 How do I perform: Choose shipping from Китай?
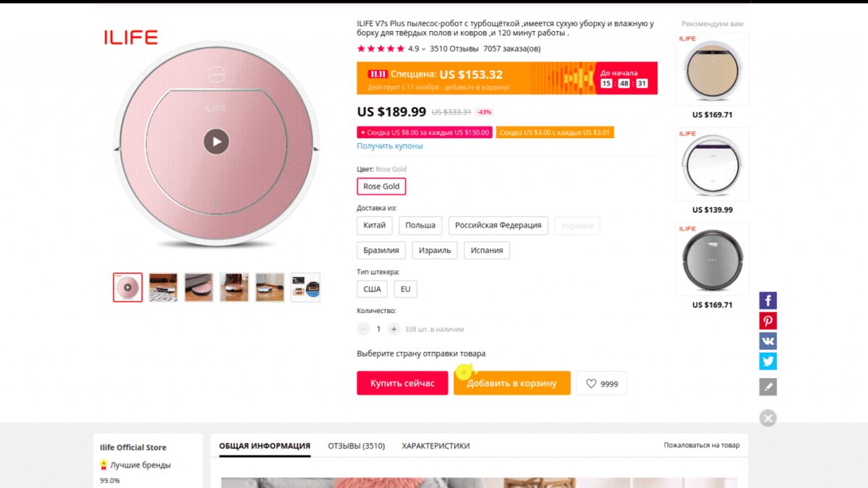coord(375,226)
